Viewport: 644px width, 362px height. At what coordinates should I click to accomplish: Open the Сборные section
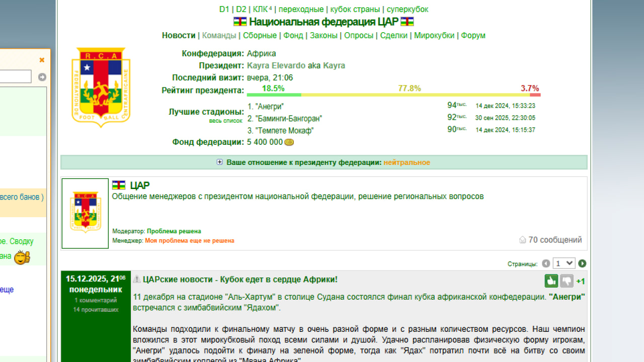(261, 35)
